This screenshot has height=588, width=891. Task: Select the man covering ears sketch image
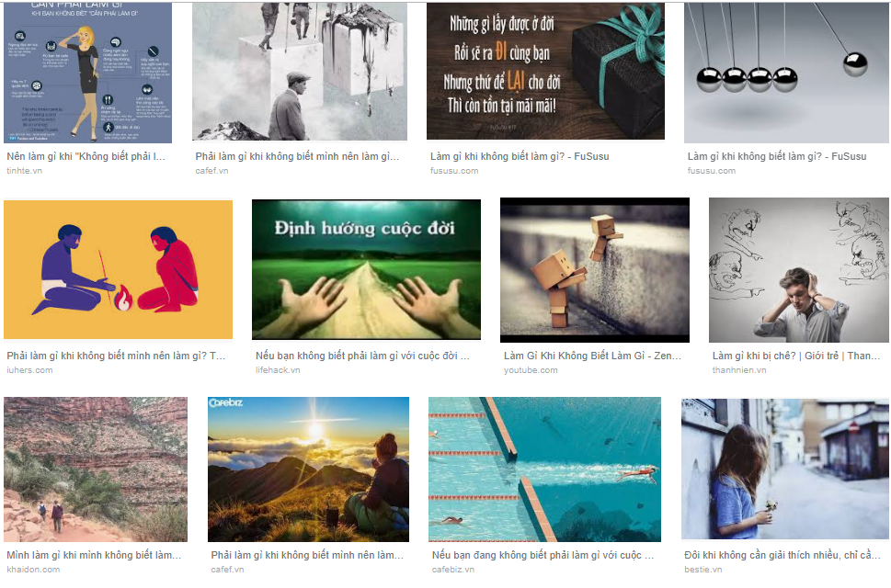tap(799, 270)
